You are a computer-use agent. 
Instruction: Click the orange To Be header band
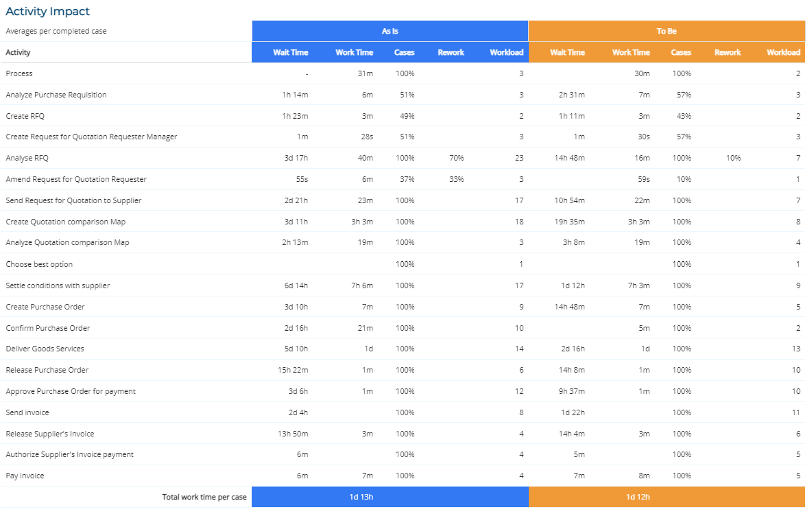(x=666, y=32)
